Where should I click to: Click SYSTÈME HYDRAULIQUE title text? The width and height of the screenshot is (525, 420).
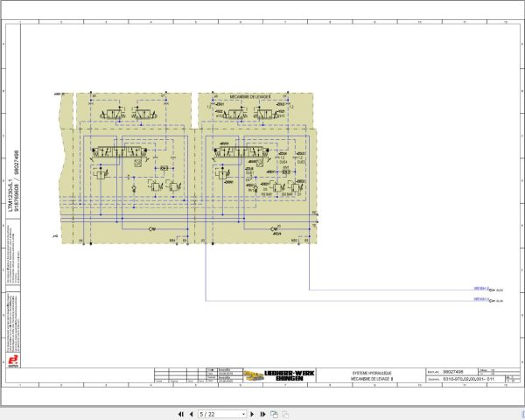pyautogui.click(x=372, y=373)
